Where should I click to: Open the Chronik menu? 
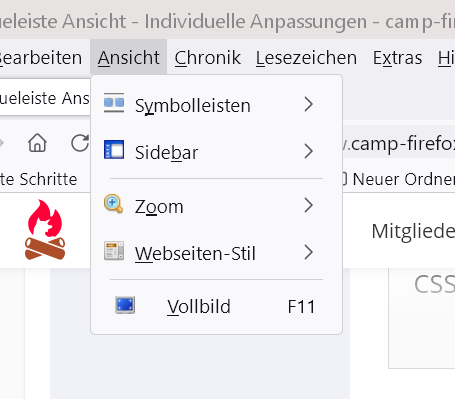click(207, 58)
